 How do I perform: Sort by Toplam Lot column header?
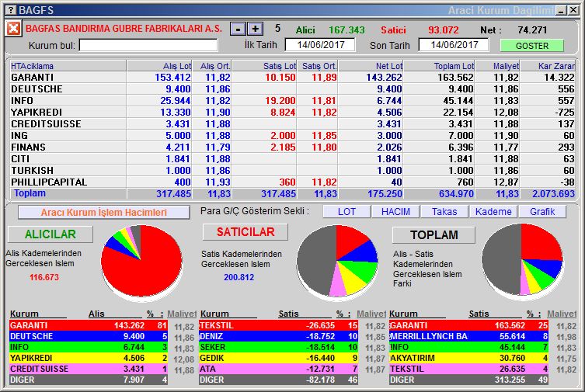click(440, 66)
